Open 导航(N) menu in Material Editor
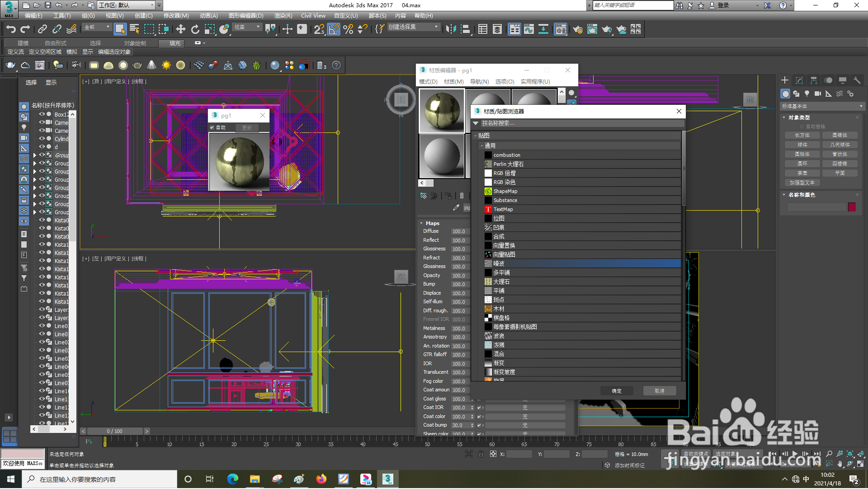 pyautogui.click(x=480, y=82)
